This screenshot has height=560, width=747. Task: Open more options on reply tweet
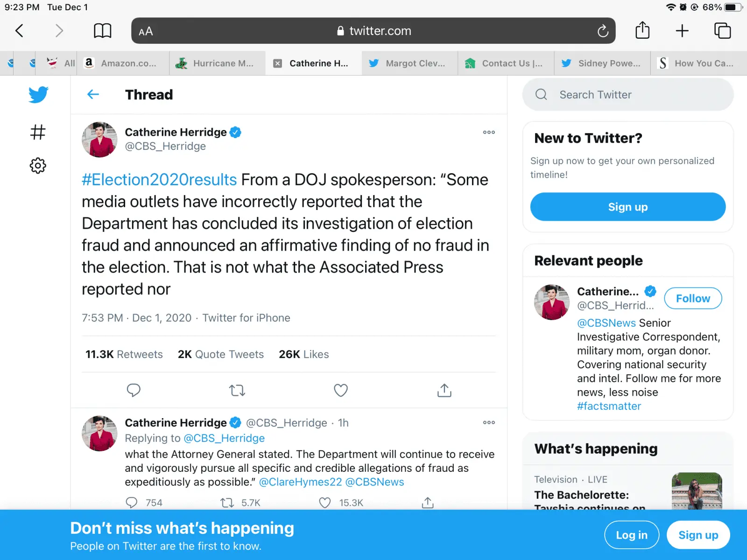[489, 423]
